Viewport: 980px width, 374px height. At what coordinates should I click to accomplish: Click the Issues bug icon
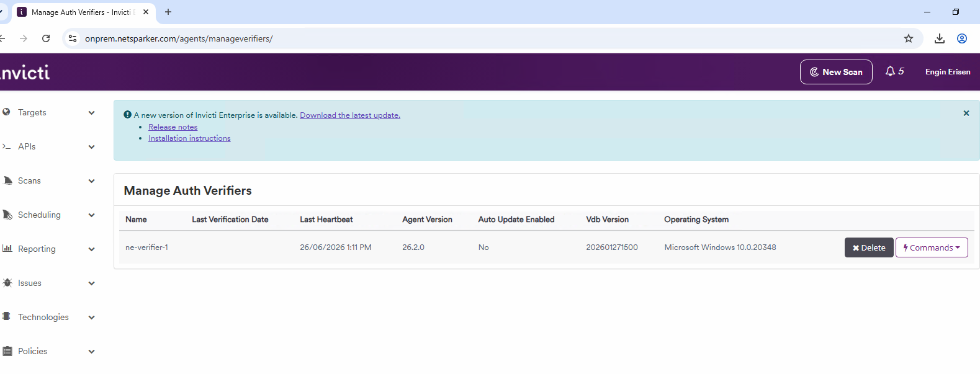pos(7,283)
